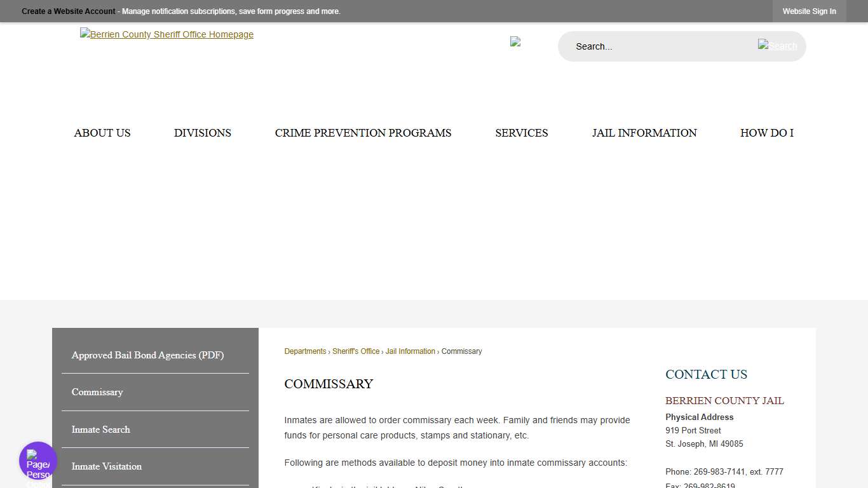This screenshot has width=868, height=488.
Task: Click the Berrien County Sheriff Office Homepage logo
Action: click(166, 34)
